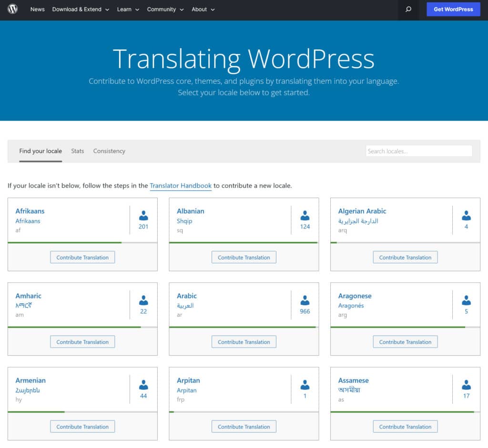Image resolution: width=488 pixels, height=448 pixels.
Task: Select the contributor icon on the Albanian card
Action: click(x=305, y=215)
